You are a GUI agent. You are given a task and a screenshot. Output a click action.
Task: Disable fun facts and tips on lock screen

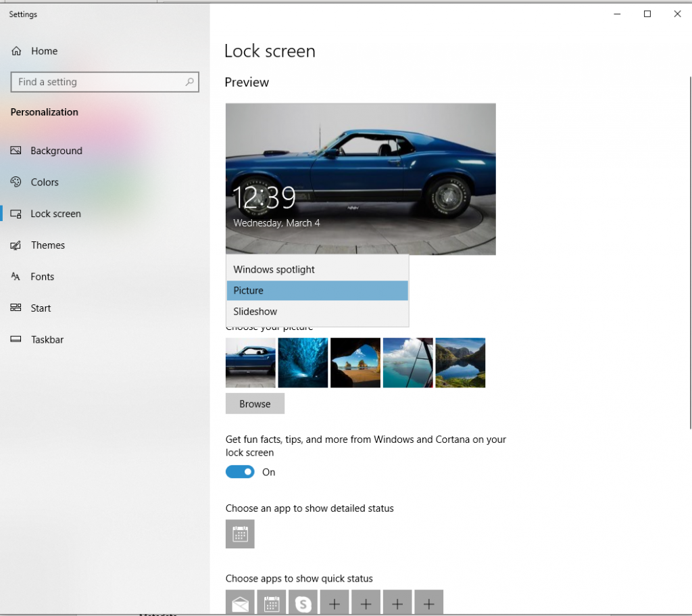pyautogui.click(x=239, y=471)
